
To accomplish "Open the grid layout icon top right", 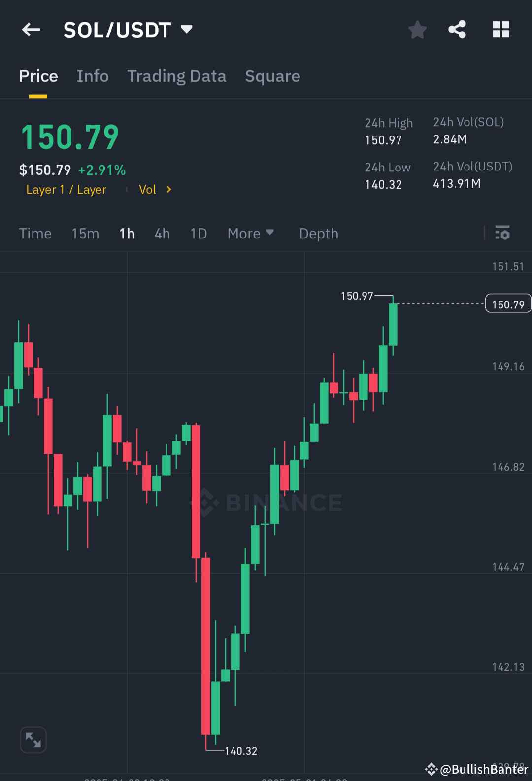I will coord(500,30).
